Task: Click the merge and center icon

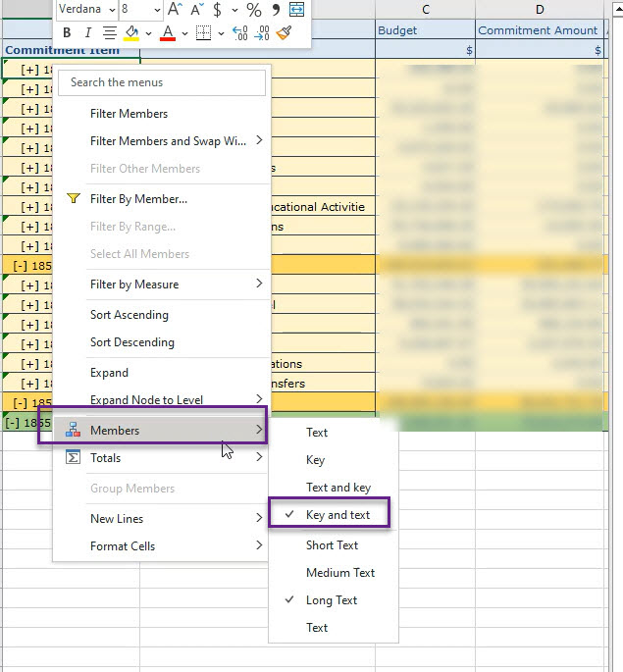Action: (x=296, y=9)
